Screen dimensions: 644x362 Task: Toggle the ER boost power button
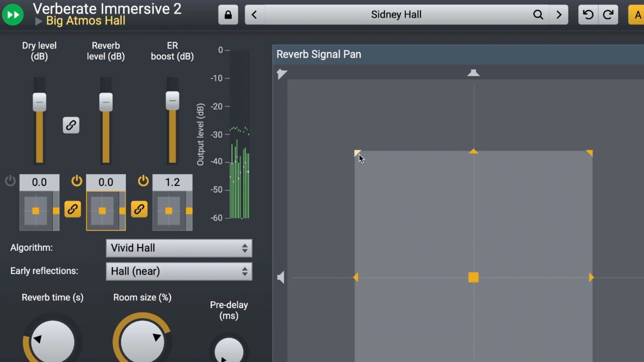(143, 181)
